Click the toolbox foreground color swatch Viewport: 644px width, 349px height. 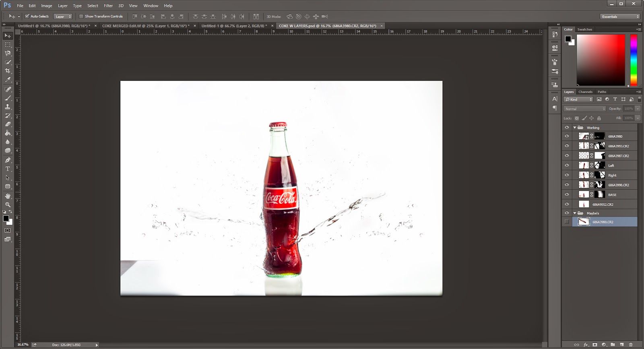tap(6, 218)
